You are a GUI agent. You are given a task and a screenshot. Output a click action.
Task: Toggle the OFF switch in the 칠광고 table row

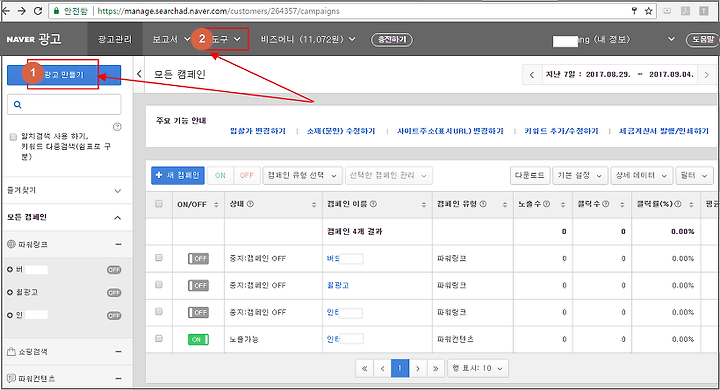(x=198, y=286)
